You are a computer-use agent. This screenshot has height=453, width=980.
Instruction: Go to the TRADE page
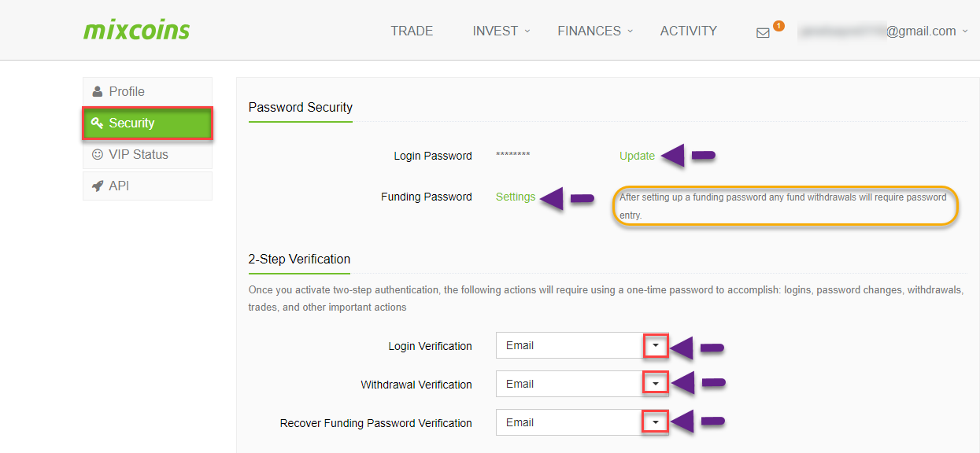[x=412, y=31]
